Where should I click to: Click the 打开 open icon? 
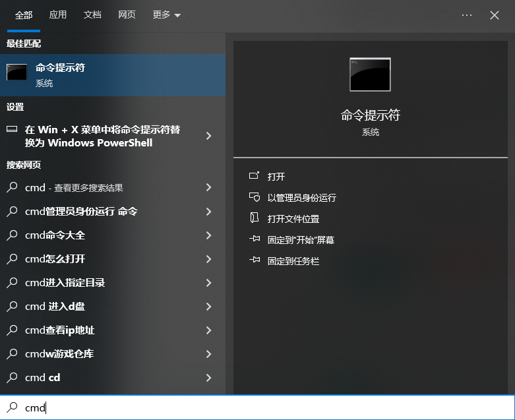pos(255,175)
